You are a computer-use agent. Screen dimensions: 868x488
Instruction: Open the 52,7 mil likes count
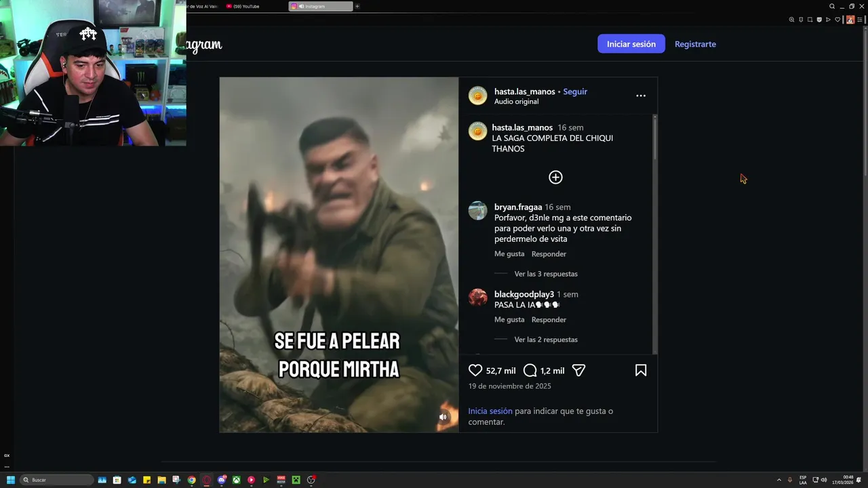[500, 371]
